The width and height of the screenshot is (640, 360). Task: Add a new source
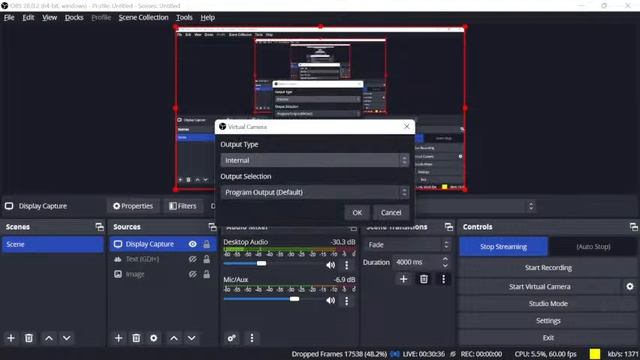[x=118, y=338]
